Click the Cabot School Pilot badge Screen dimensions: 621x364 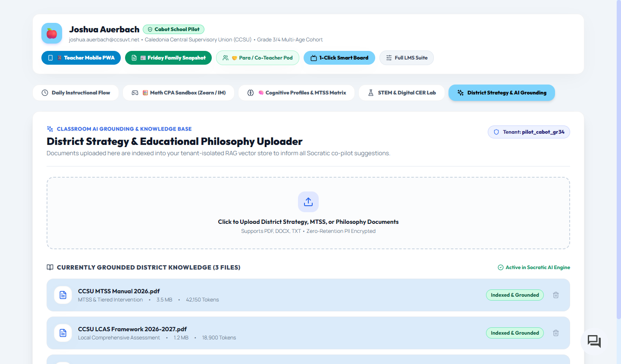point(173,29)
